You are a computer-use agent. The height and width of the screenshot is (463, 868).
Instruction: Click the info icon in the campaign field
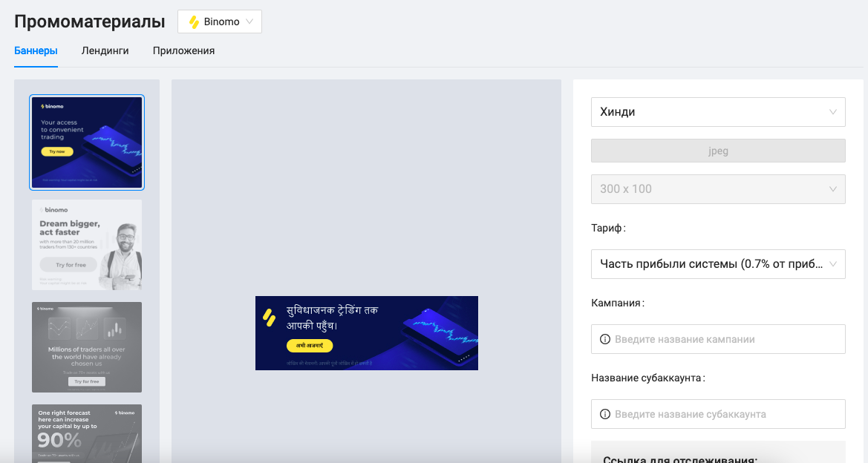605,339
